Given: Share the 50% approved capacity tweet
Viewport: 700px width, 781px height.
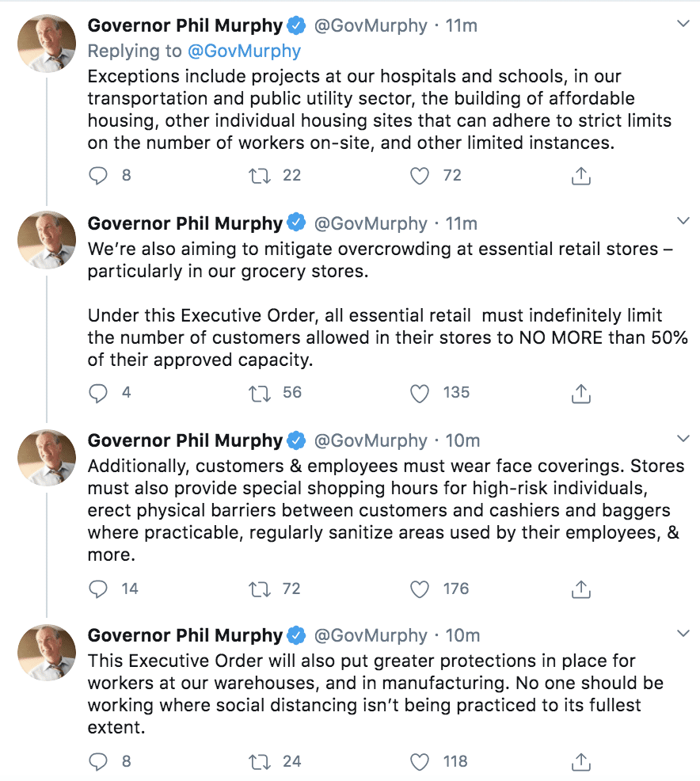Looking at the screenshot, I should pos(581,393).
